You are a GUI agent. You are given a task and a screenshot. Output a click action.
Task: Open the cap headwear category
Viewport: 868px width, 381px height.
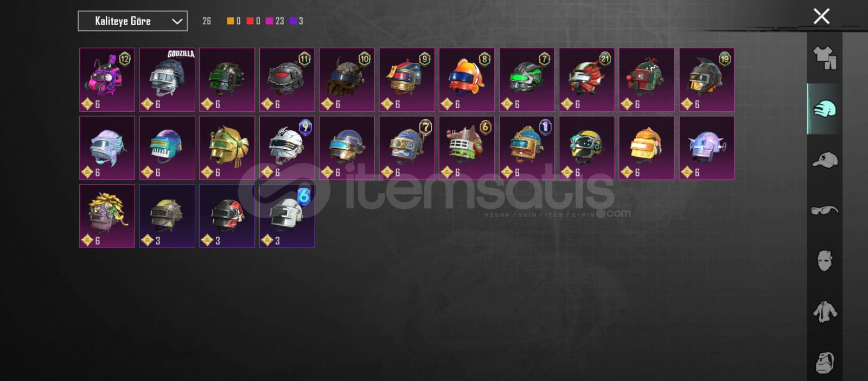[825, 160]
